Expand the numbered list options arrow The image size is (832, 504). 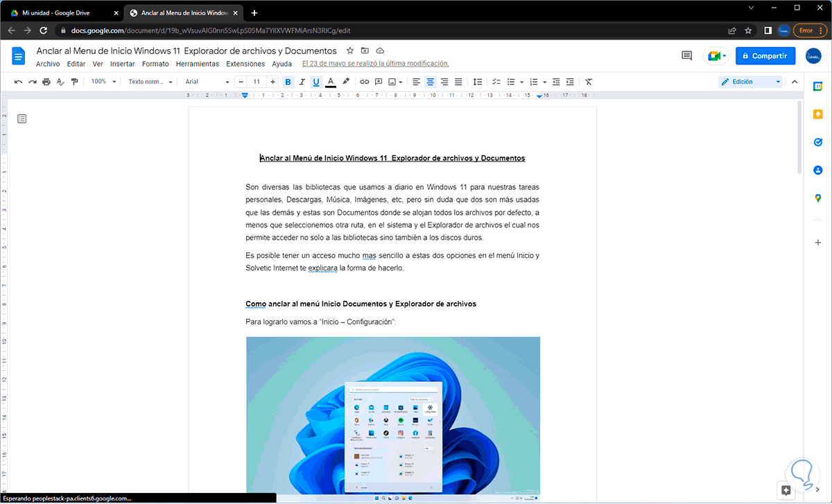pos(545,82)
